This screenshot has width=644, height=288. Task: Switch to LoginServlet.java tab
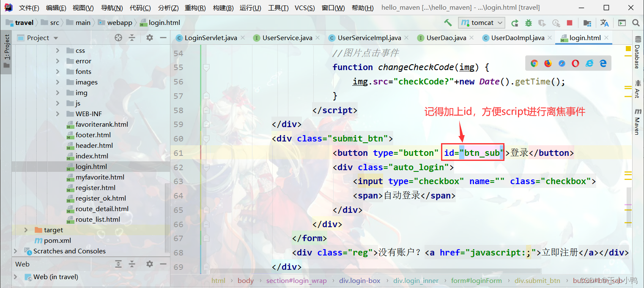coord(211,38)
